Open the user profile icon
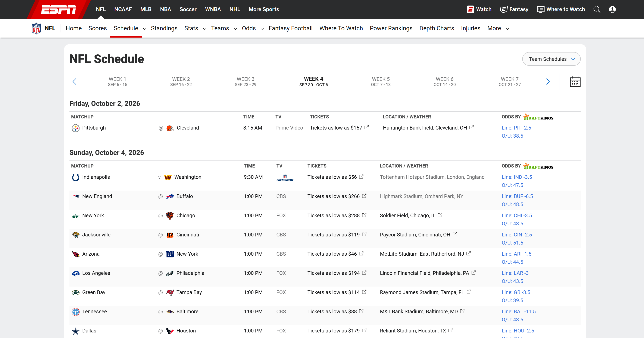The width and height of the screenshot is (644, 338). tap(612, 9)
